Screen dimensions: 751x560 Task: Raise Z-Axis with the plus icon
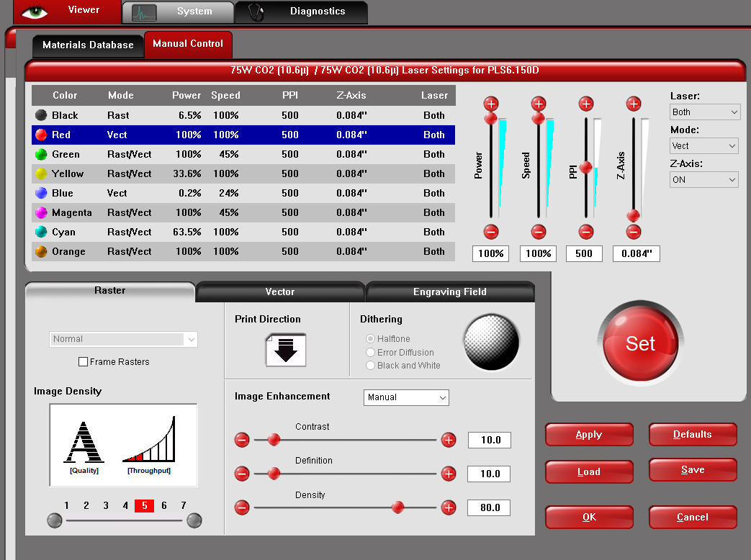point(633,104)
